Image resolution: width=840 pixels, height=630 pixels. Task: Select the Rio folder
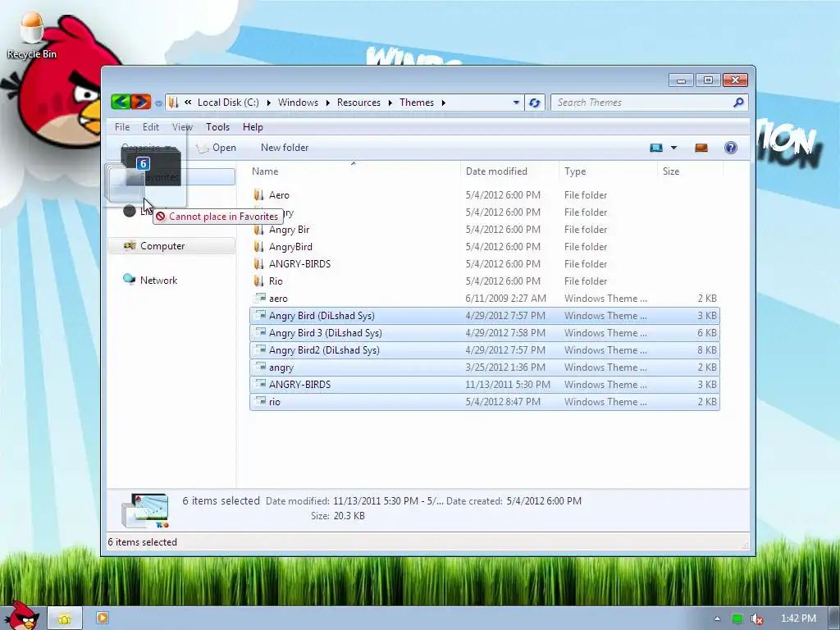[485, 281]
